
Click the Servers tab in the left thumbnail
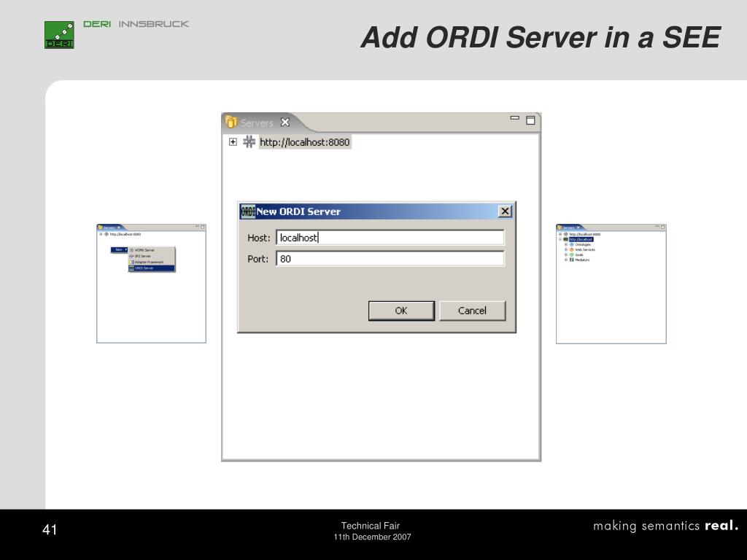109,227
